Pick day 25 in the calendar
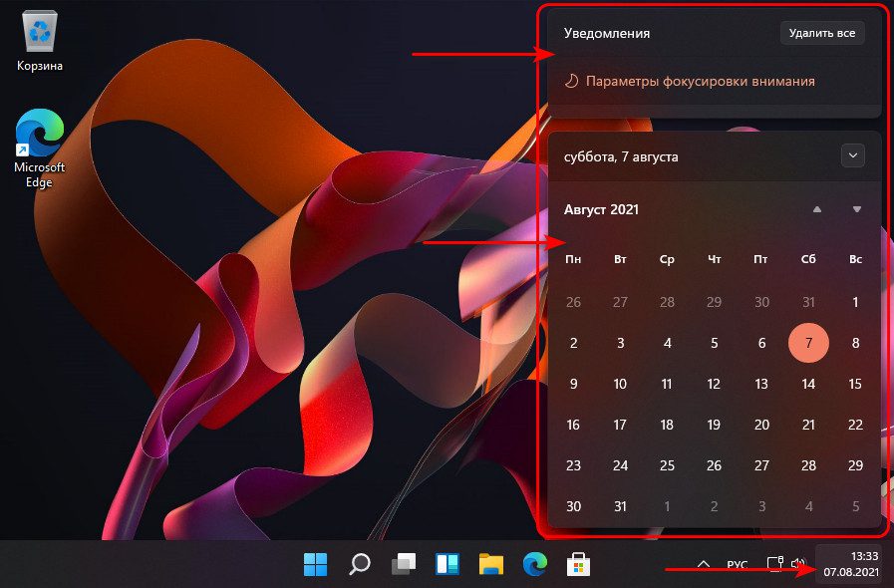 (x=667, y=465)
